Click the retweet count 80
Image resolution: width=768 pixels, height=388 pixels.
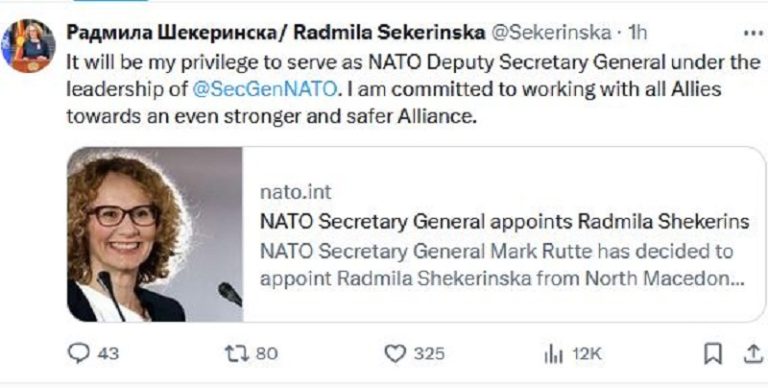[x=266, y=354]
